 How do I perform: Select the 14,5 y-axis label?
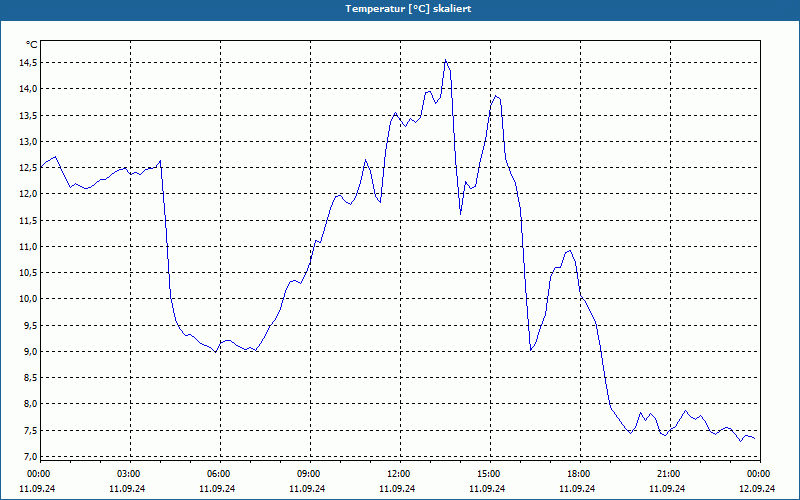[28, 63]
